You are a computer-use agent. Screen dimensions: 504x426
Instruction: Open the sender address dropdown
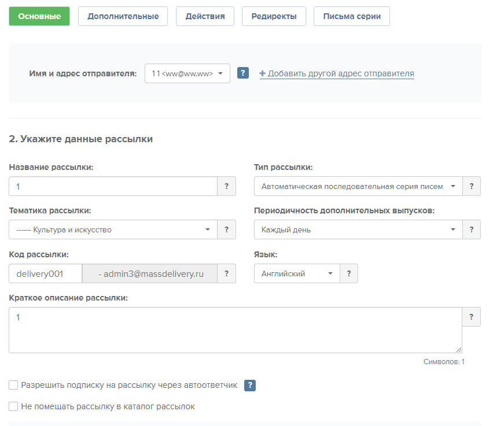click(x=186, y=73)
